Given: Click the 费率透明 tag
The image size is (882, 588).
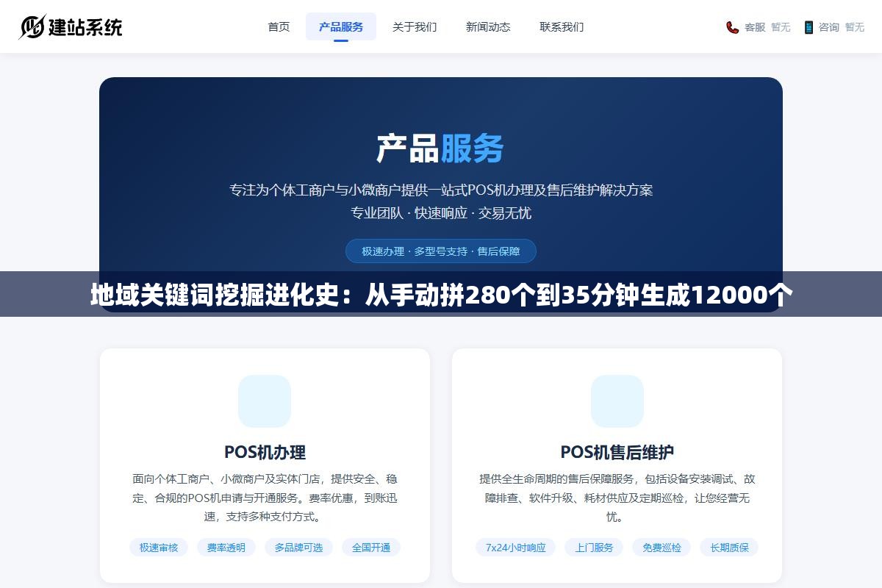Looking at the screenshot, I should [x=226, y=548].
